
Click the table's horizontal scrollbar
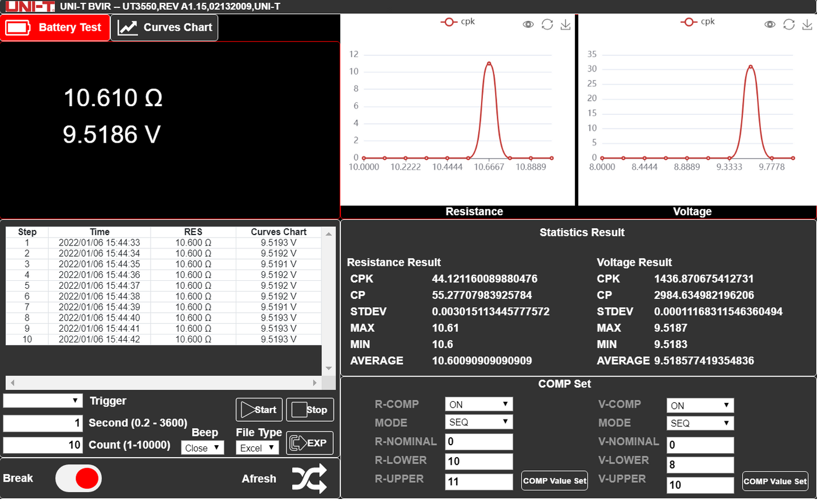[163, 382]
